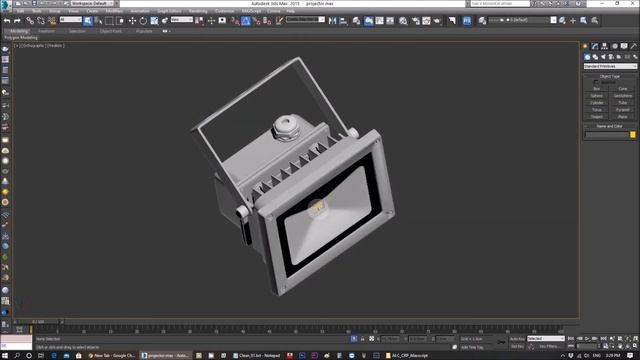Viewport: 640px width, 360px height.
Task: Toggle the Window/Crossing selection mode
Action: pyautogui.click(x=120, y=20)
